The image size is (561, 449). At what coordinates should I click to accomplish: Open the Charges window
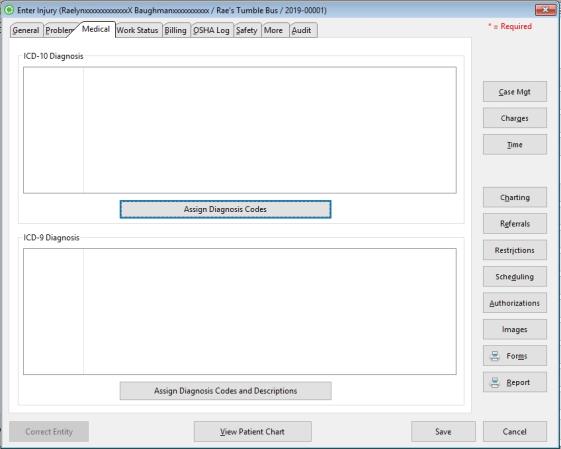pos(514,118)
